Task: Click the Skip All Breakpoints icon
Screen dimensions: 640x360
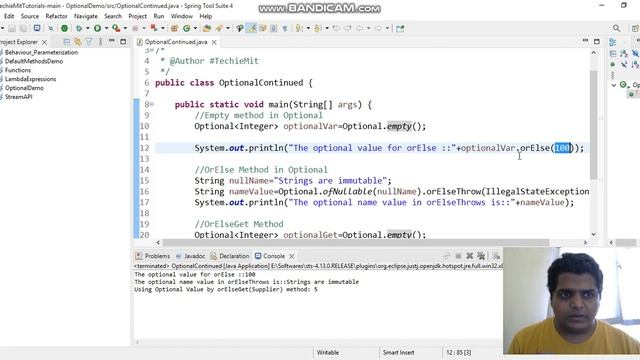Action: click(51, 28)
